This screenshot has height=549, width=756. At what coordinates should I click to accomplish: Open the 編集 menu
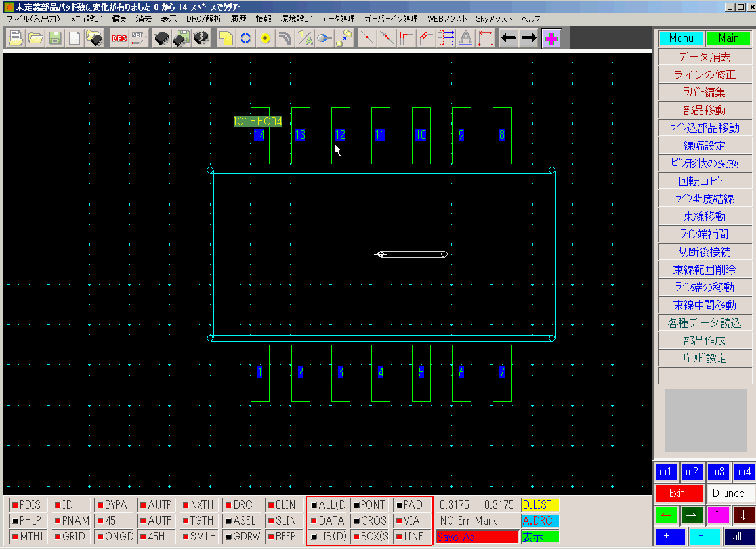119,19
